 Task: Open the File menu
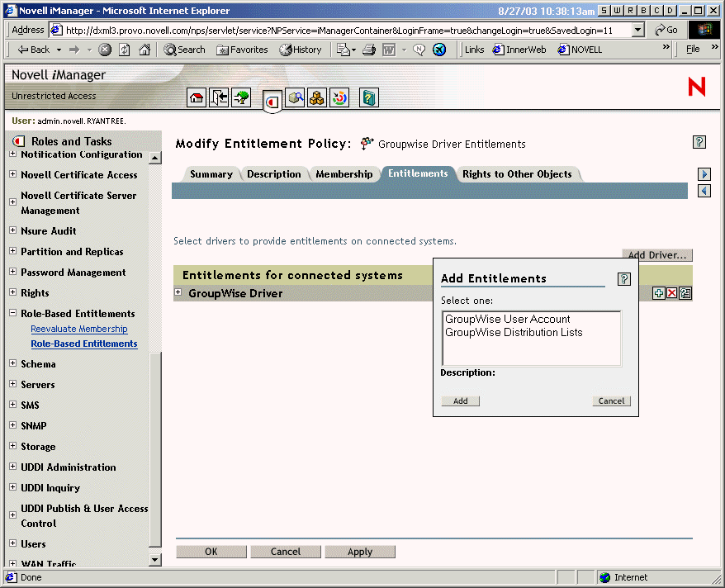[x=690, y=49]
